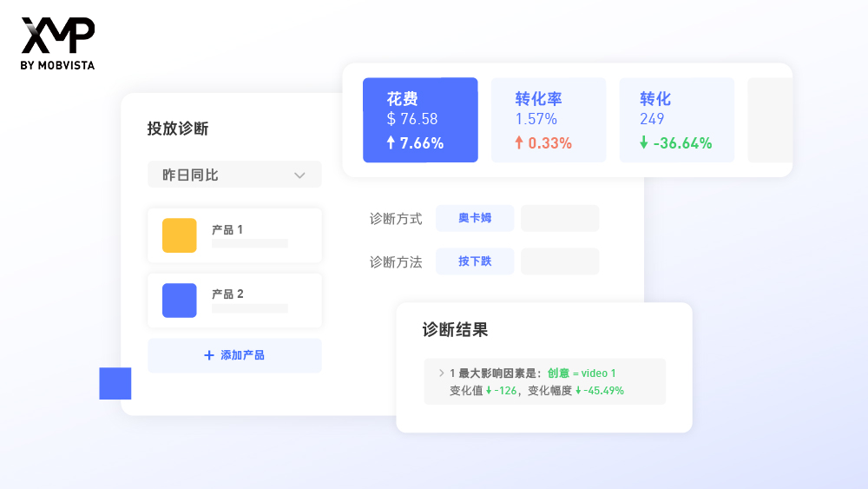Viewport: 868px width, 489px height.
Task: Click the 诊断方法 label
Action: 396,262
